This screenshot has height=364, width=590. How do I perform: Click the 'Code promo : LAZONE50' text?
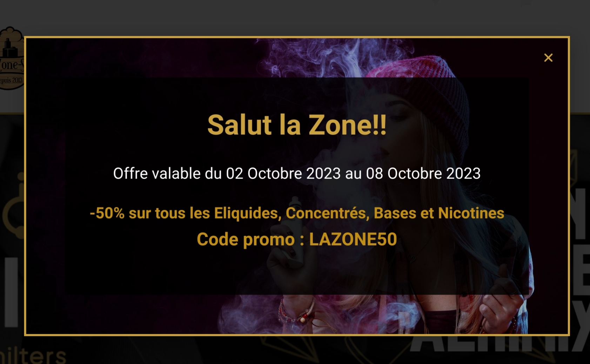click(297, 240)
